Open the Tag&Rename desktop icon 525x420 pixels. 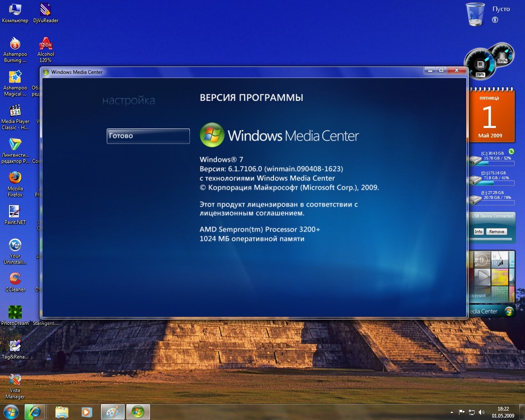point(15,349)
